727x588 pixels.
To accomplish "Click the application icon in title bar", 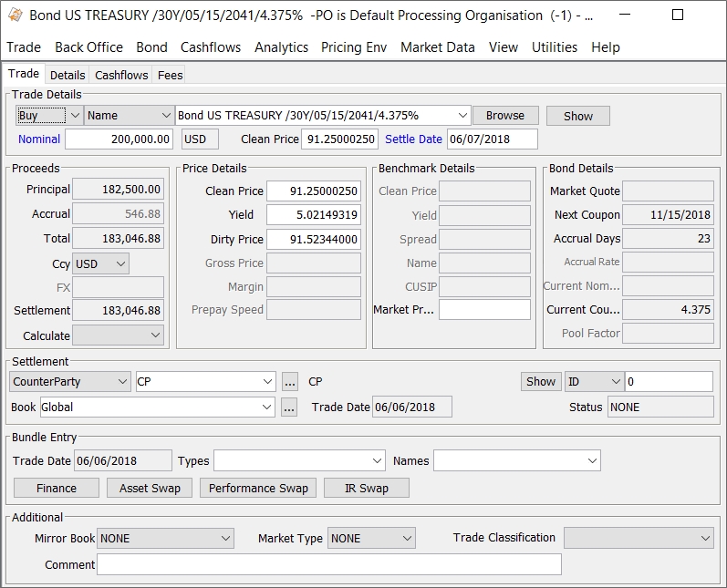I will click(16, 15).
